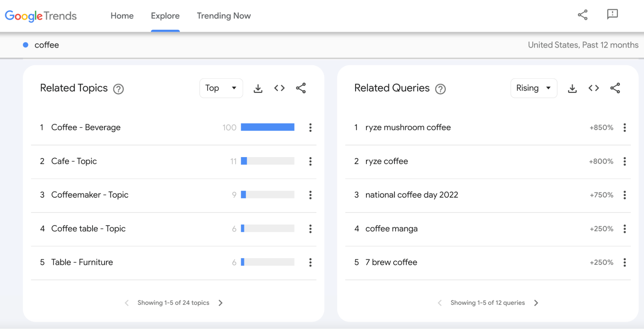This screenshot has height=329, width=644.
Task: Click the Coffee - Beverage interest bar
Action: (x=267, y=127)
